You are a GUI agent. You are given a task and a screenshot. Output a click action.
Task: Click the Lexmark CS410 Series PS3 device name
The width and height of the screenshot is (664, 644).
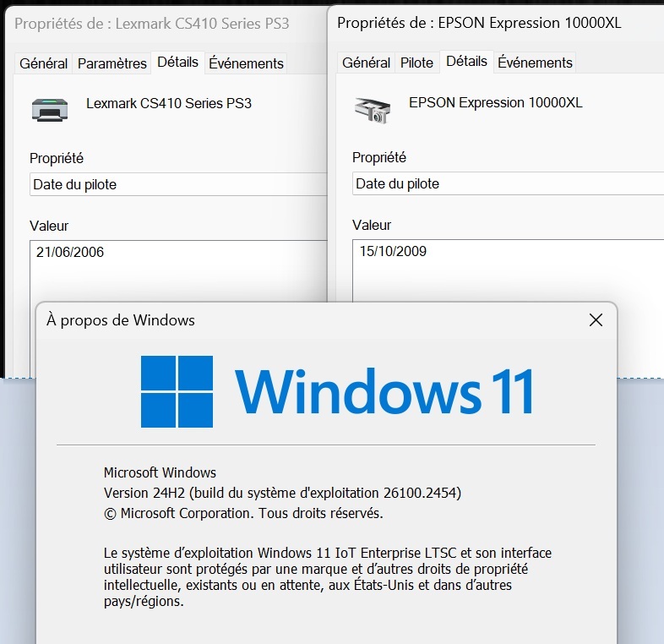(169, 103)
